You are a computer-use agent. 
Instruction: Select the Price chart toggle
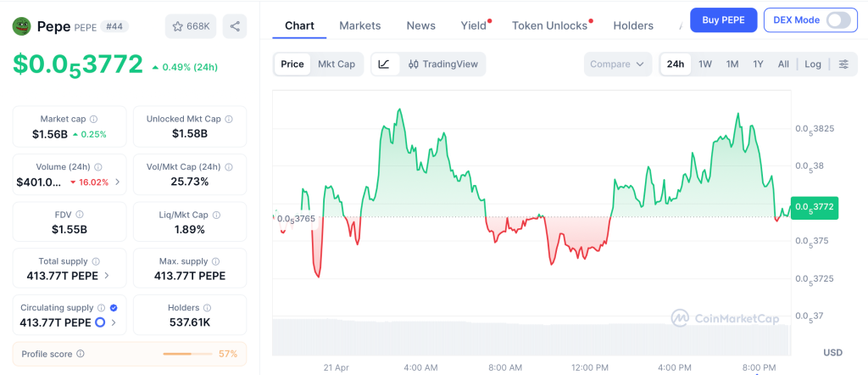[292, 64]
